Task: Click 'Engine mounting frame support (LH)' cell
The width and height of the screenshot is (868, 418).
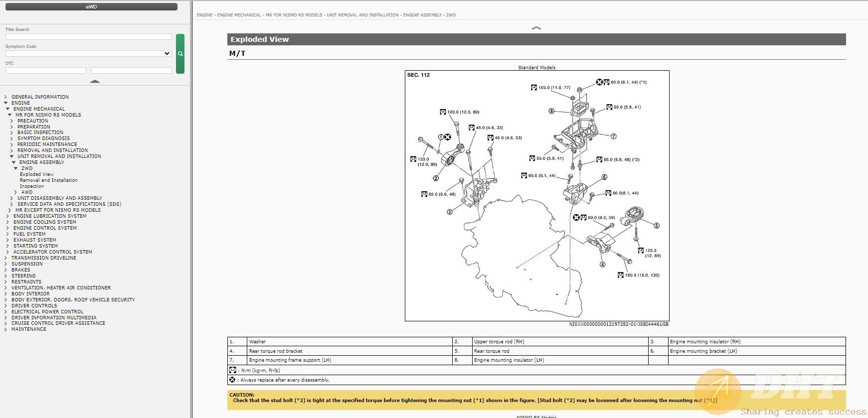Action: 349,360
